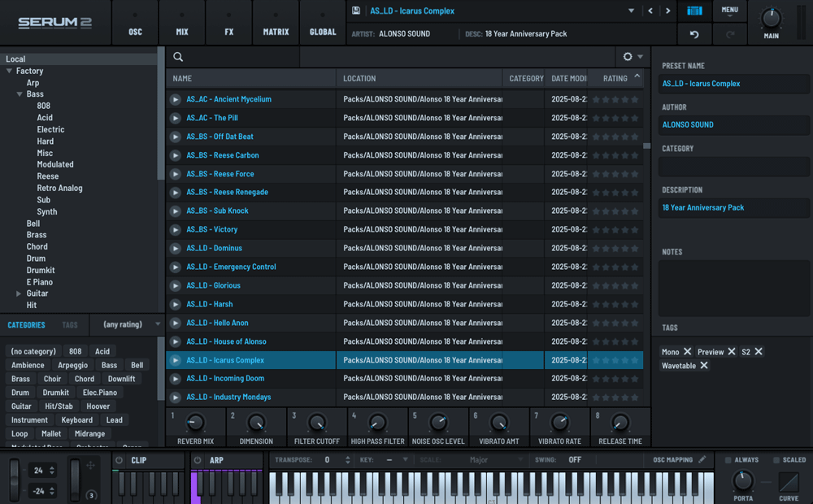This screenshot has height=504, width=813.
Task: Toggle the preset browser view icon
Action: [x=694, y=11]
